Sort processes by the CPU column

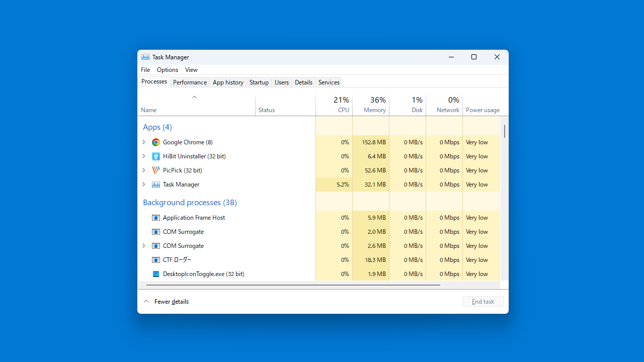coord(334,106)
